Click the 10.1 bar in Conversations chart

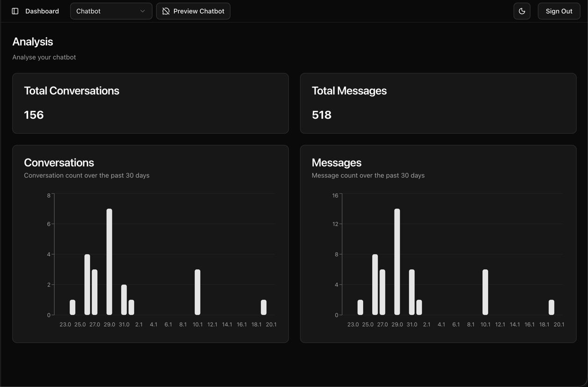click(x=198, y=292)
